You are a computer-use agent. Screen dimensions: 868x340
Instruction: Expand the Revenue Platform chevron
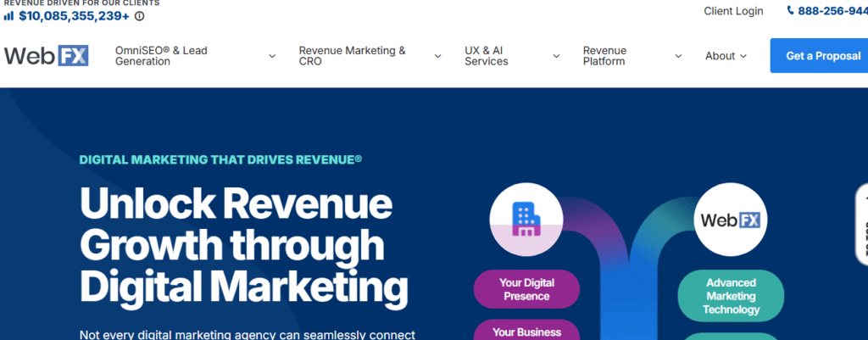point(678,56)
